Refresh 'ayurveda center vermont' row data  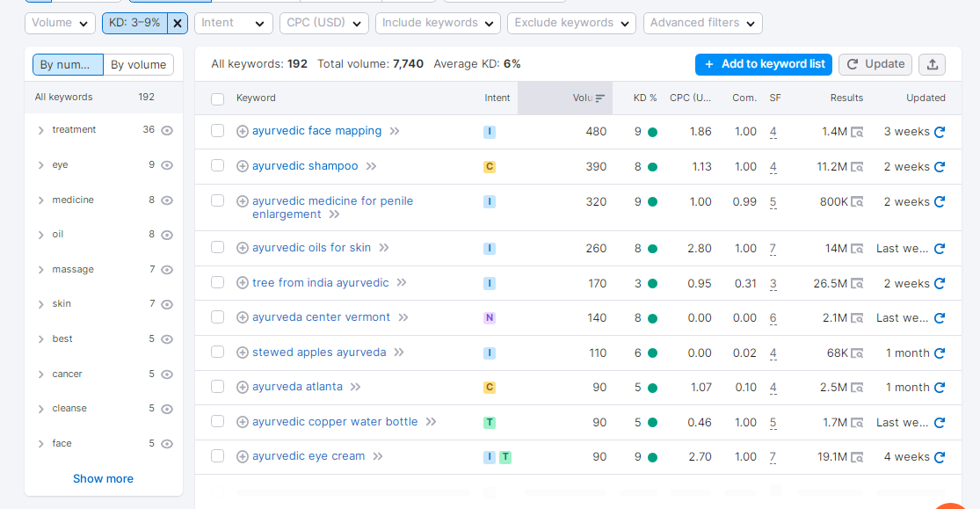[x=940, y=318]
